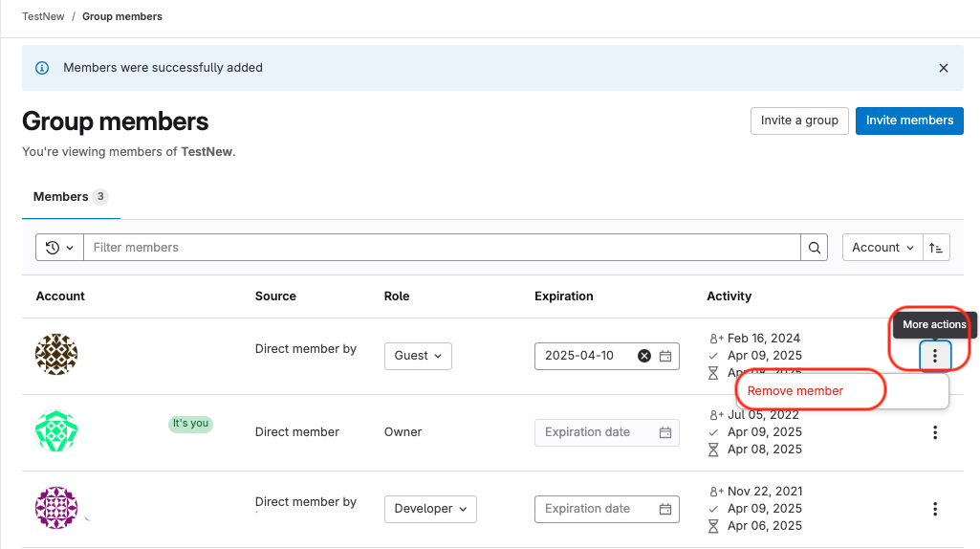This screenshot has height=549, width=980.
Task: Toggle the sort direction icon
Action: (937, 248)
